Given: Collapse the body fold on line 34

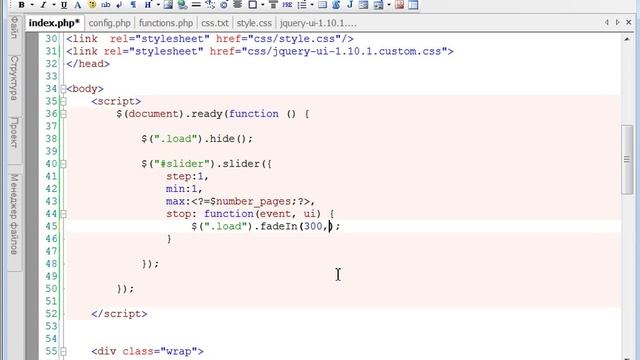Looking at the screenshot, I should [63, 89].
